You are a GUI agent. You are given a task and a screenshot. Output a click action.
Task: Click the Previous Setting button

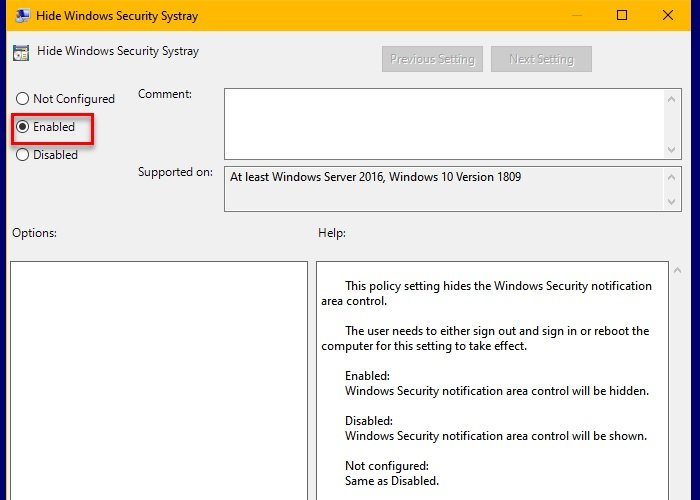(x=432, y=59)
